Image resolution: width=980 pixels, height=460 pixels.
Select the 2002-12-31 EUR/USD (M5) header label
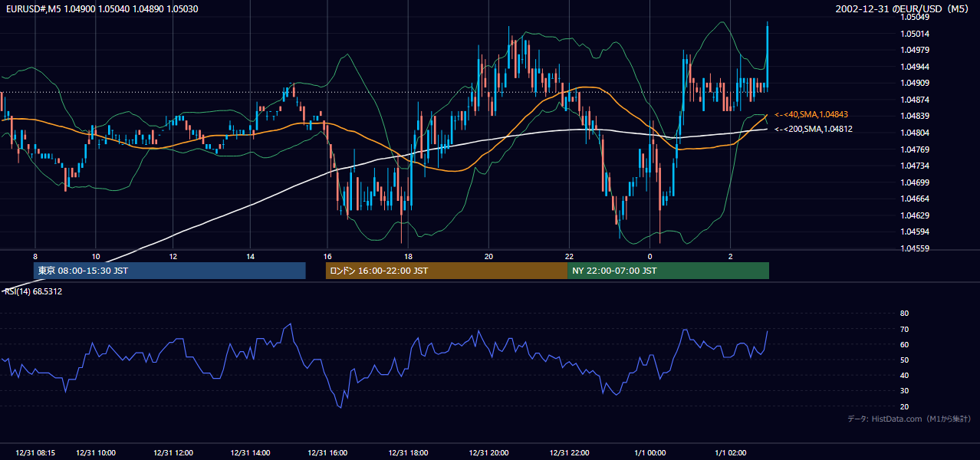(903, 8)
